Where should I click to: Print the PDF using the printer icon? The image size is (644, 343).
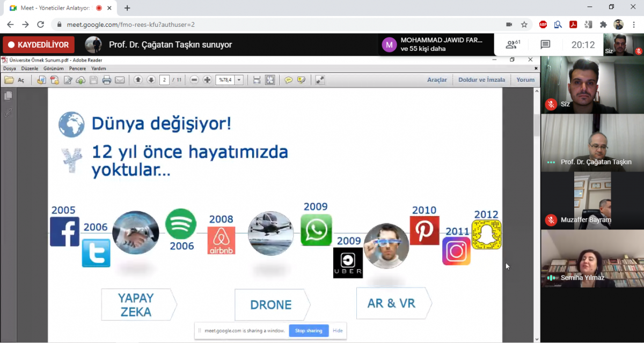tap(106, 80)
